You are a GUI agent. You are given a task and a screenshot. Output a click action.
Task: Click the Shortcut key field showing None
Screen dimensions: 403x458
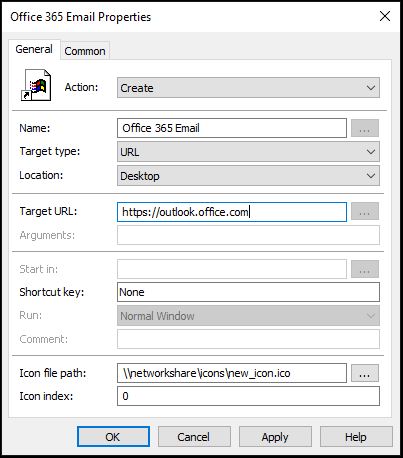[x=248, y=292]
